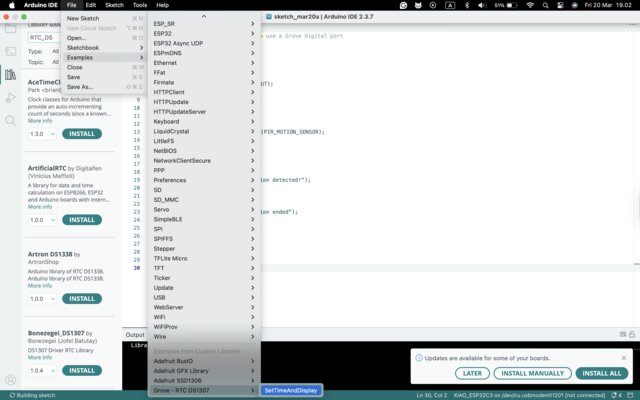Select Close in the File menu
Screen dimensions: 640x400
pyautogui.click(x=104, y=67)
